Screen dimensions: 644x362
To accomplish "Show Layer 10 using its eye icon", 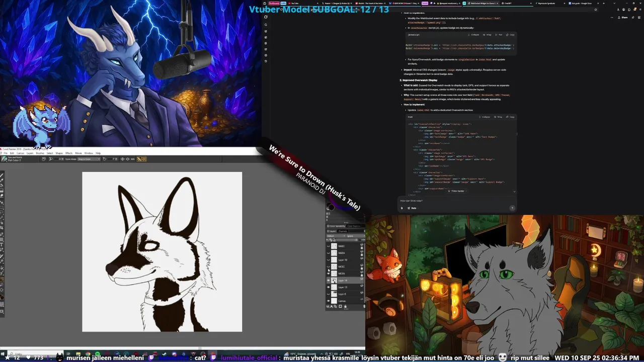I will click(329, 260).
